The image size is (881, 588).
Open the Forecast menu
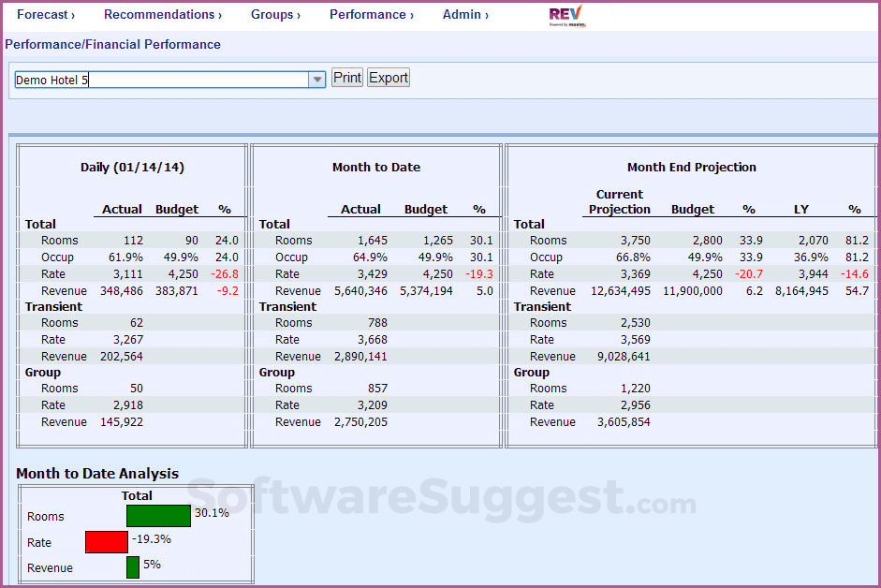[46, 15]
